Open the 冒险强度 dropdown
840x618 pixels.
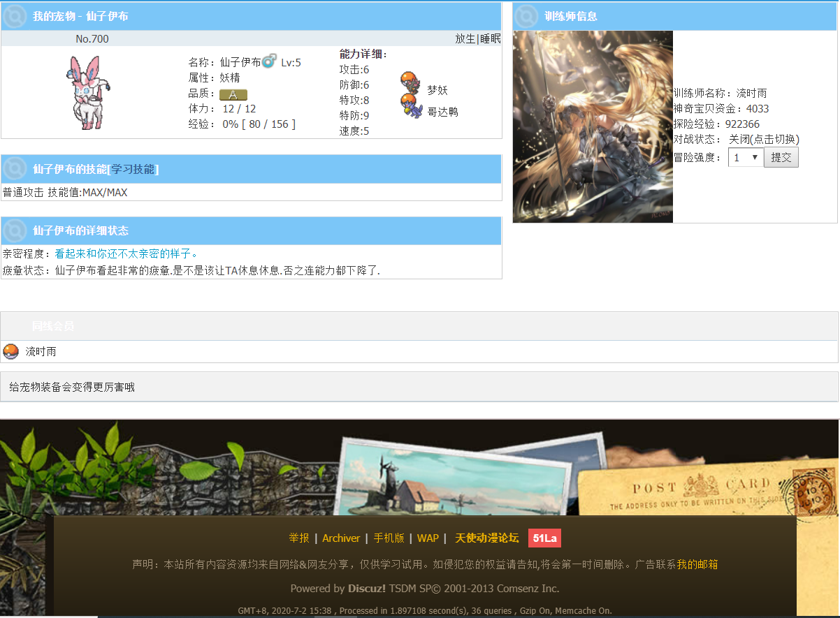tap(745, 158)
